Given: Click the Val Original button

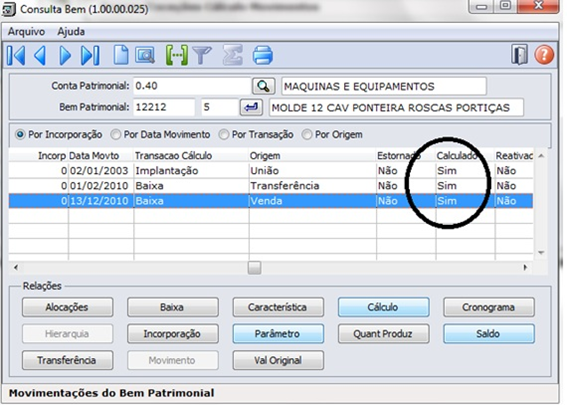Looking at the screenshot, I should 278,361.
